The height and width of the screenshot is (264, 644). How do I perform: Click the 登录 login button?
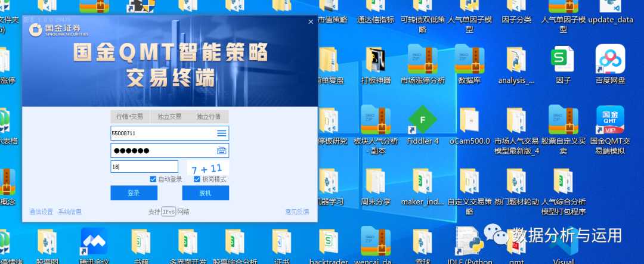pos(134,193)
